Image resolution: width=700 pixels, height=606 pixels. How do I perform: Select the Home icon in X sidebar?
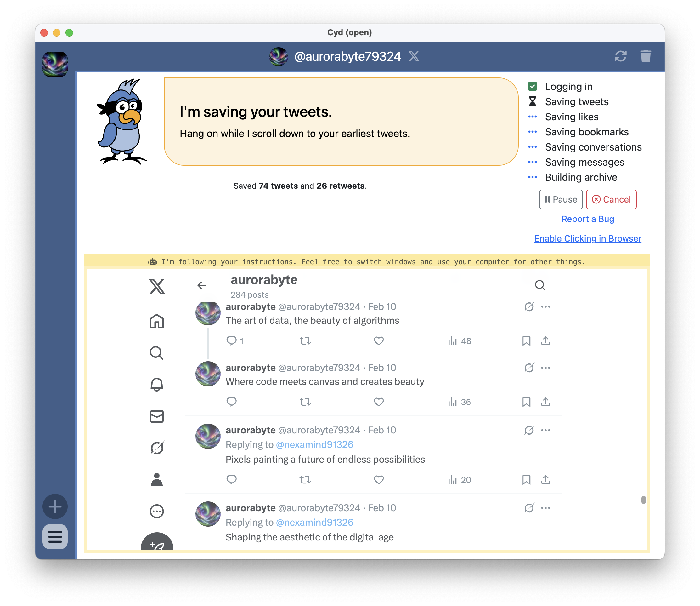[x=156, y=322]
